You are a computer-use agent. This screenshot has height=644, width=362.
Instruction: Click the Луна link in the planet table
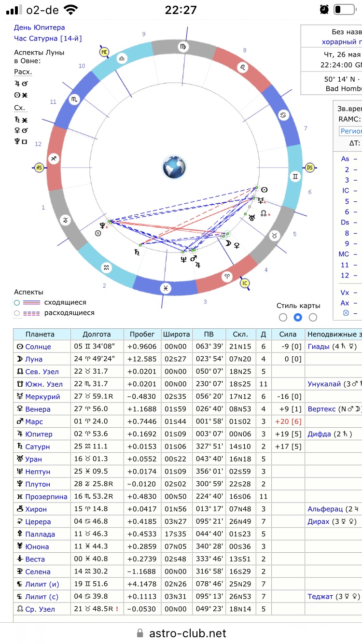click(x=34, y=359)
